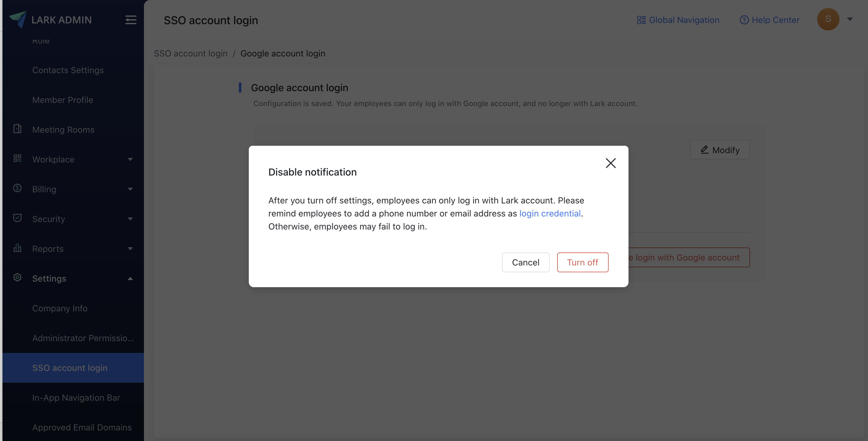
Task: Open the account dropdown arrow
Action: [850, 19]
